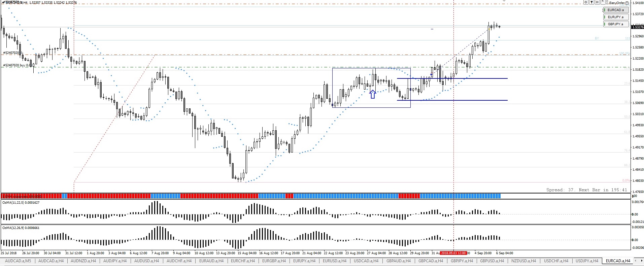Click the T button on chart panel

[591, 2]
